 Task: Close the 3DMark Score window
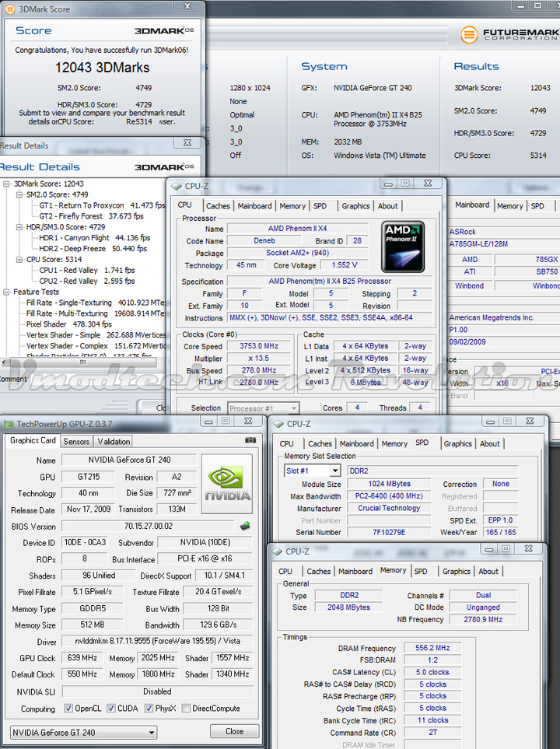click(x=187, y=6)
